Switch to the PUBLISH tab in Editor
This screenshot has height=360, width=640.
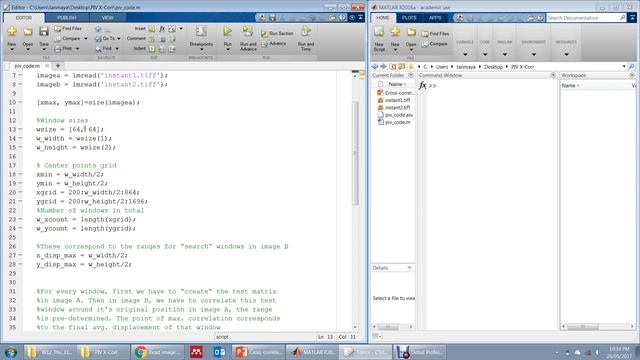(67, 18)
